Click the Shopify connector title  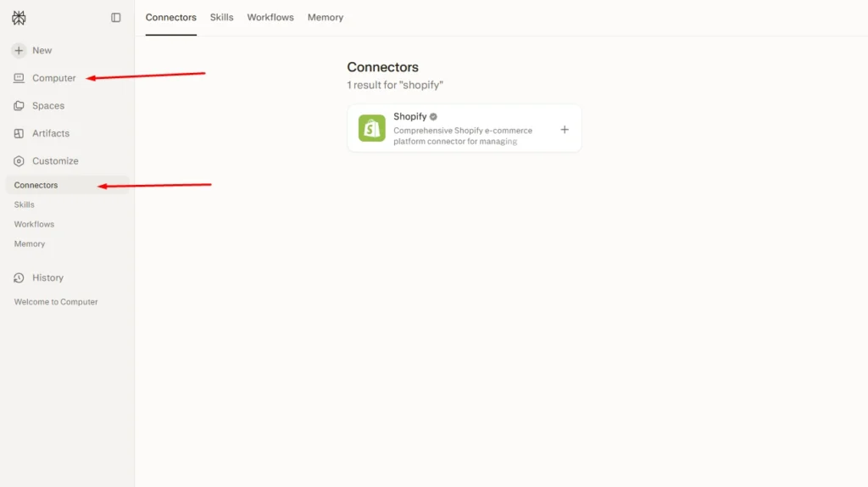[x=409, y=116]
